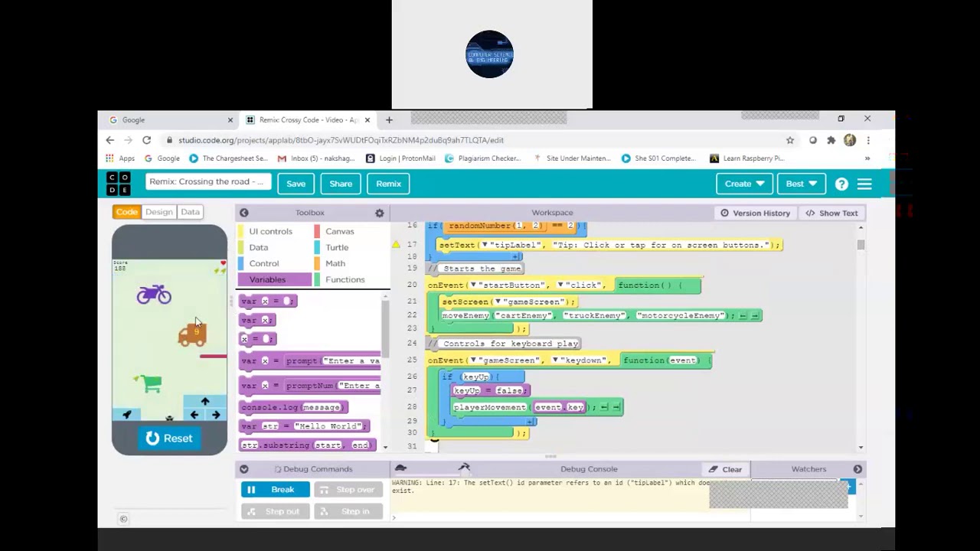Reload the browser page
Screen dimensions: 980x551
146,140
